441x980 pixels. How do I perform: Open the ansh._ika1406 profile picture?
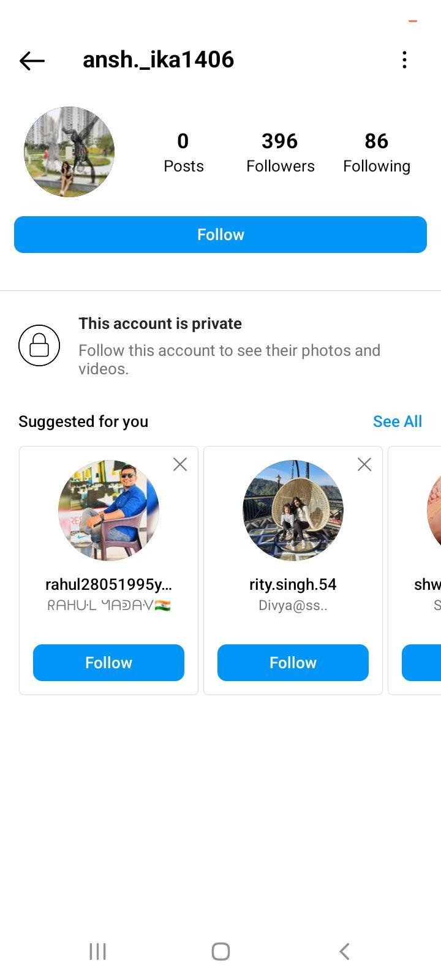69,152
